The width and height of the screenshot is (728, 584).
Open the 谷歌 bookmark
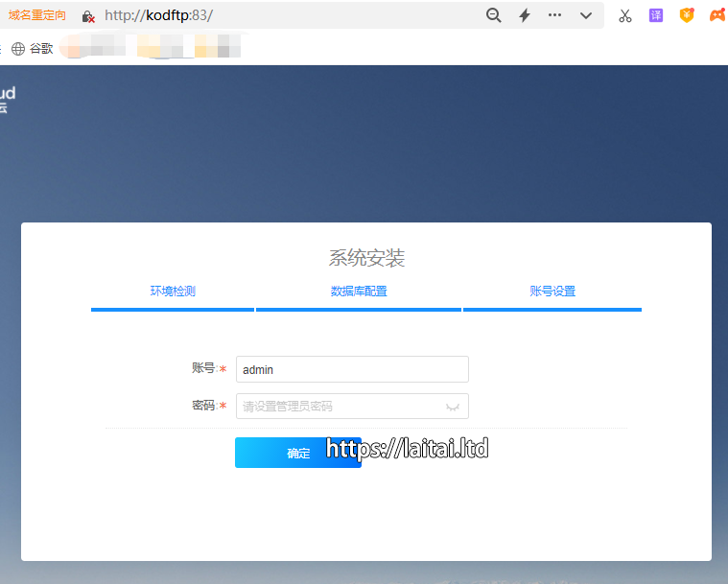click(33, 48)
